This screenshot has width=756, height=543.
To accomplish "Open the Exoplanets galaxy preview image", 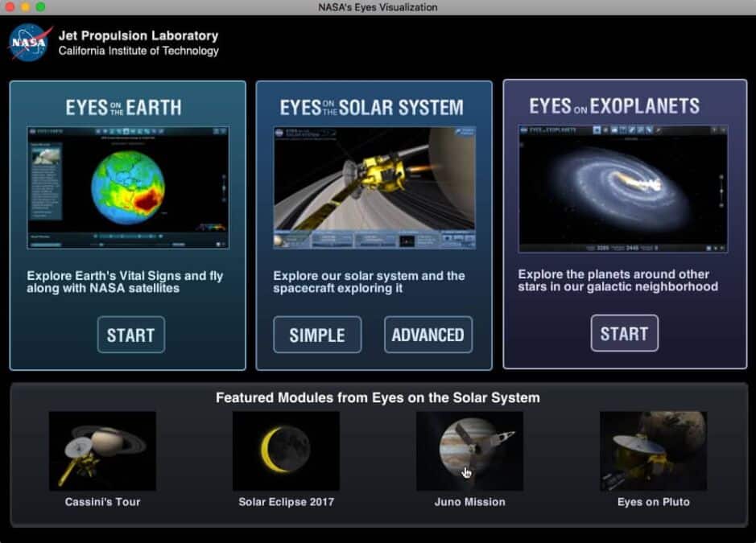I will click(x=623, y=189).
